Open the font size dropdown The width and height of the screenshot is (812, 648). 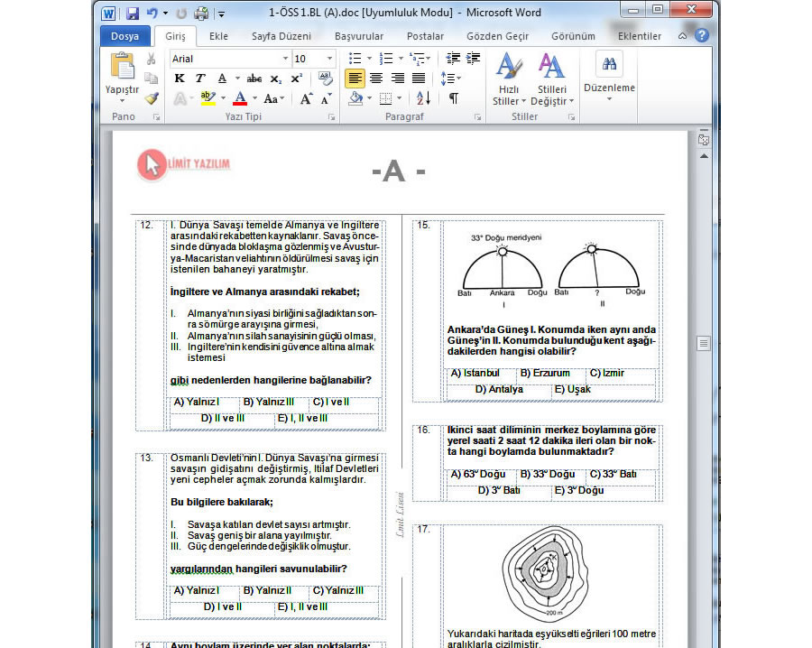pos(328,59)
